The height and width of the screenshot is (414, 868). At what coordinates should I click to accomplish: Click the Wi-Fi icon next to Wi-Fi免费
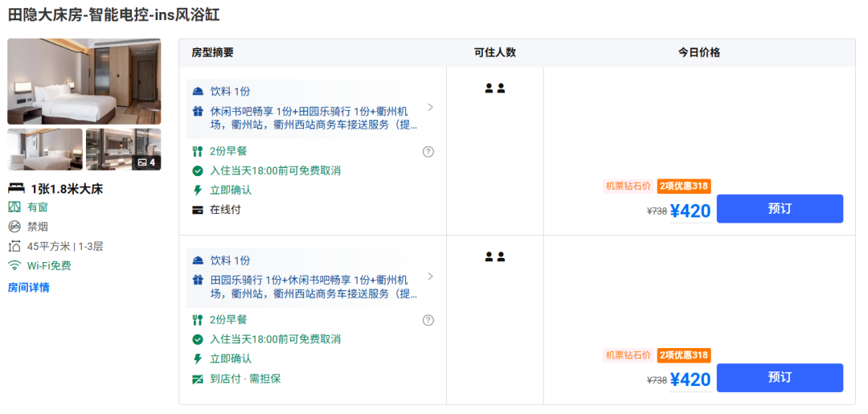[x=14, y=265]
